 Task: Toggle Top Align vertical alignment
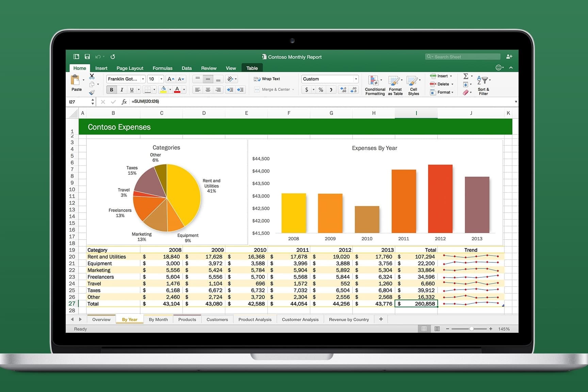click(x=197, y=79)
